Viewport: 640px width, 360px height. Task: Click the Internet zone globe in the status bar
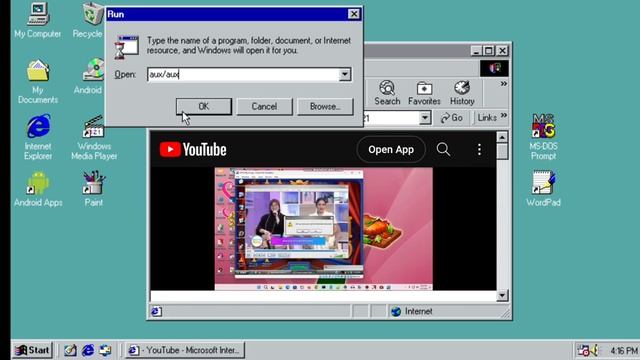[x=396, y=311]
